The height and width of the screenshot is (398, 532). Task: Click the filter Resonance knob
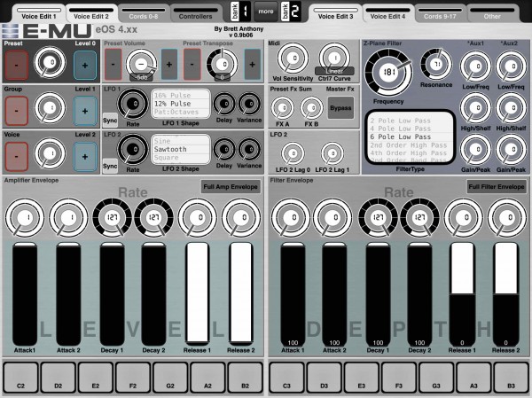tap(436, 64)
